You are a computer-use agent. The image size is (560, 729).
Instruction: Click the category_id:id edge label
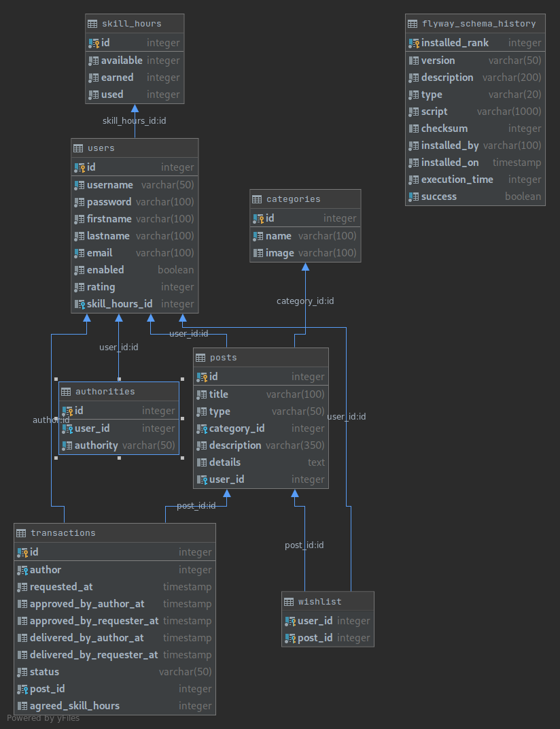[305, 301]
